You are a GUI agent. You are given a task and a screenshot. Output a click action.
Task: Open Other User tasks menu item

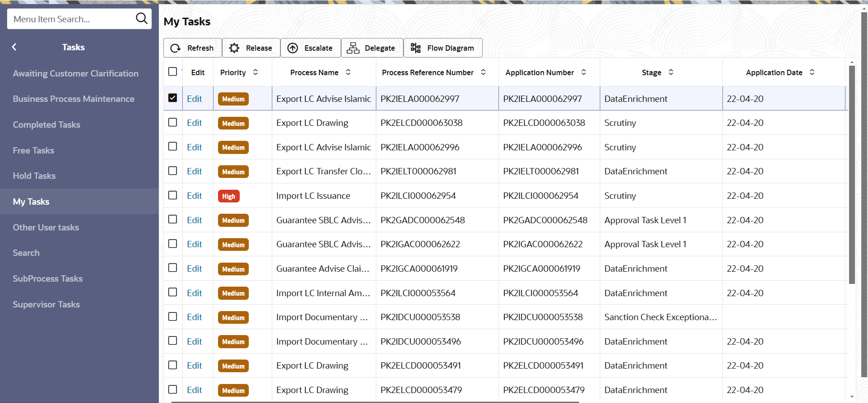46,227
